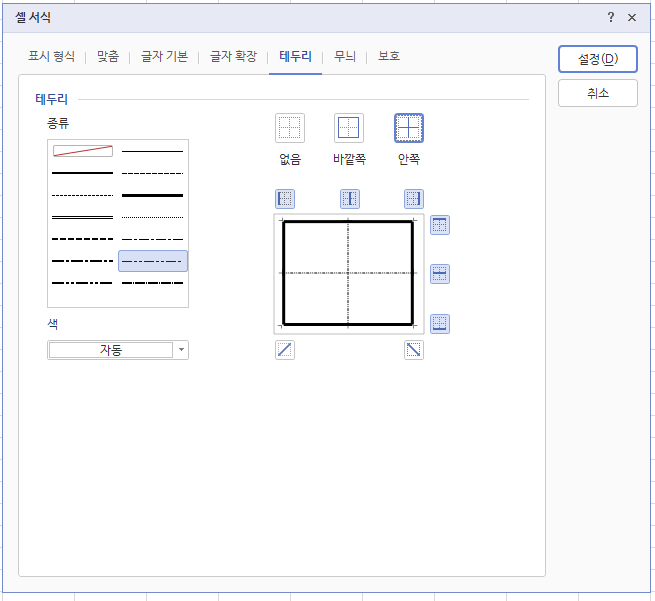This screenshot has width=655, height=601.
Task: Choose the medium dashed line style
Action: pyautogui.click(x=83, y=239)
